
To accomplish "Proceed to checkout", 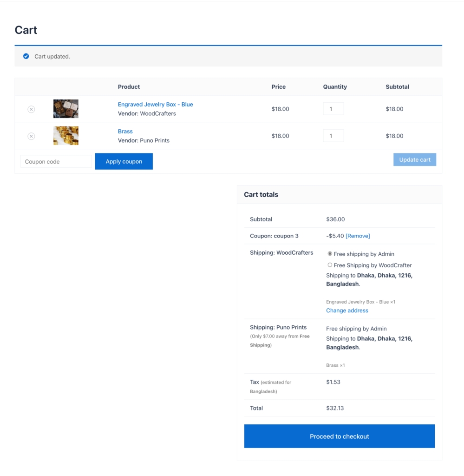I will coord(339,436).
